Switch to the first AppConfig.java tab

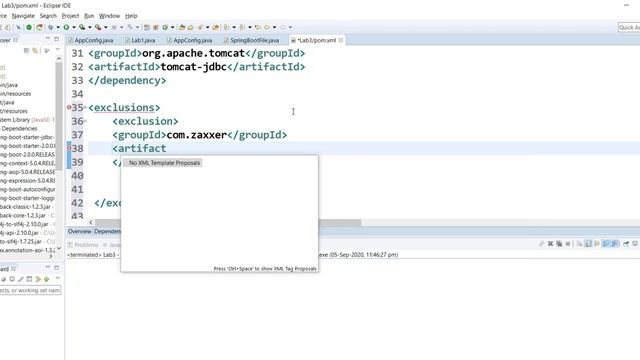tap(91, 40)
